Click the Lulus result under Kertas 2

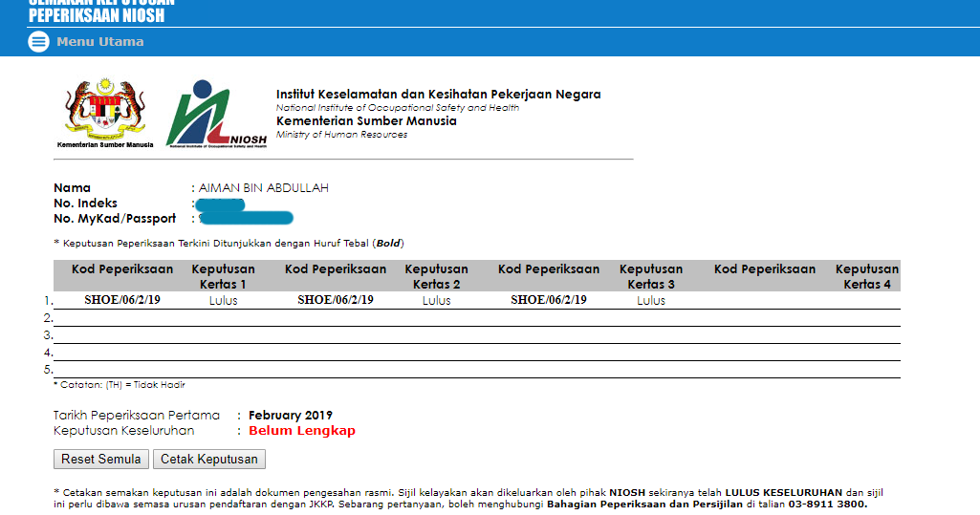[x=436, y=301]
